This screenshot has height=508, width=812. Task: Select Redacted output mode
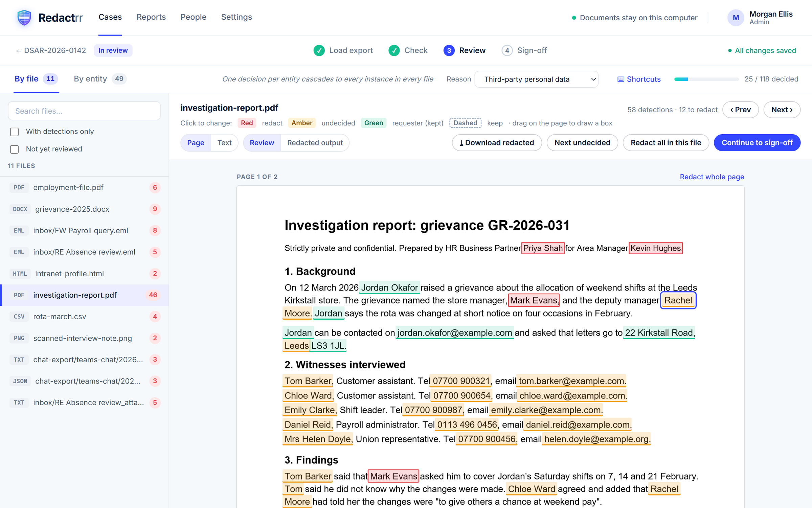pos(315,143)
